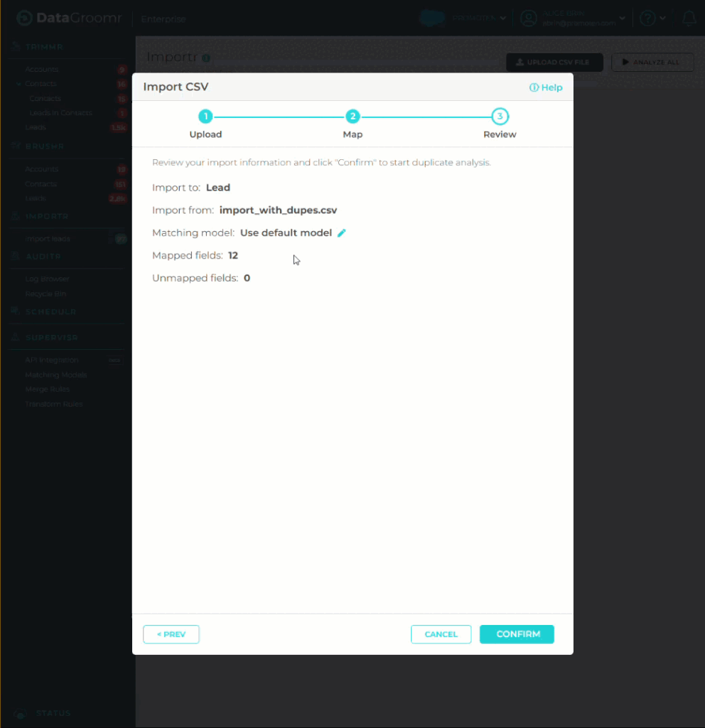The height and width of the screenshot is (728, 705).
Task: Click the pencil icon beside the matching model
Action: coord(342,233)
